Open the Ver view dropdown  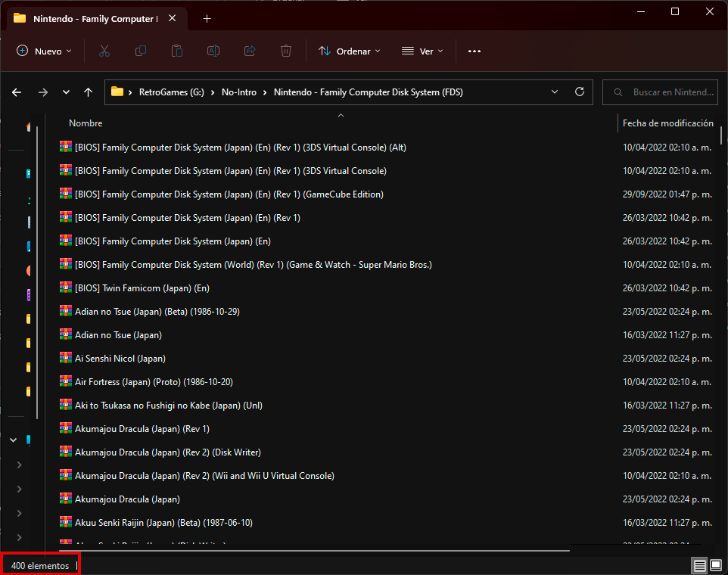point(422,51)
